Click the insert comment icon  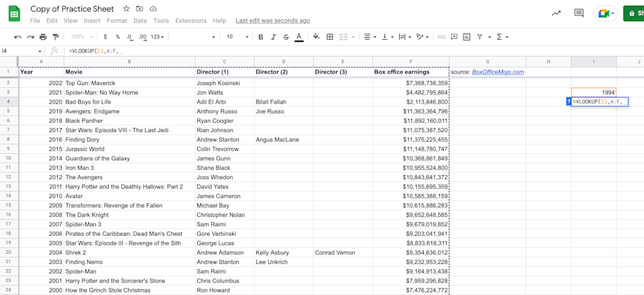[454, 37]
